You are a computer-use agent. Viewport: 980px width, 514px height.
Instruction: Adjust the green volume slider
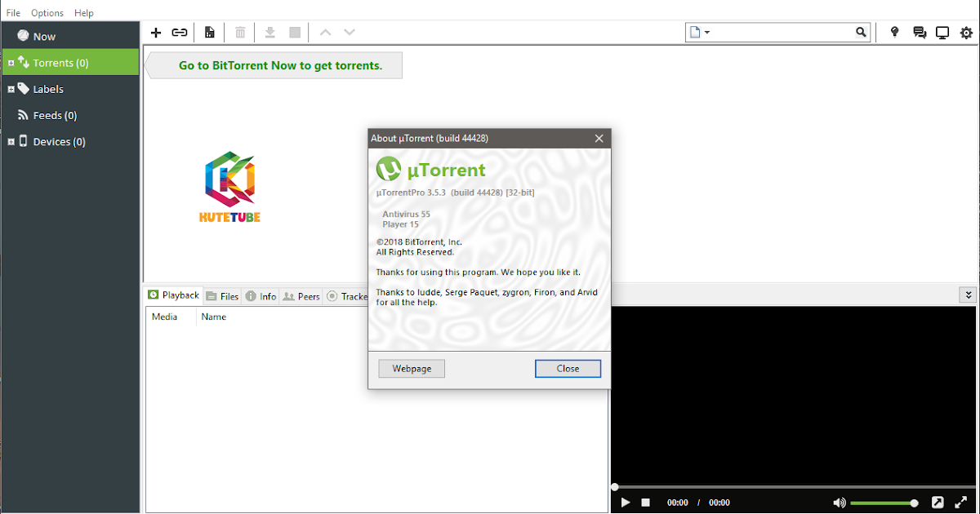[x=884, y=503]
